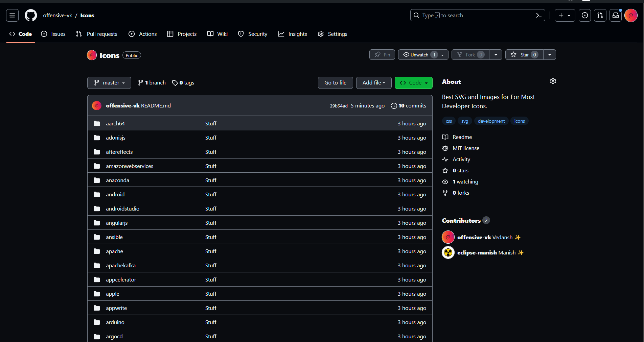644x342 pixels.
Task: Switch to the Insights tab
Action: [293, 34]
